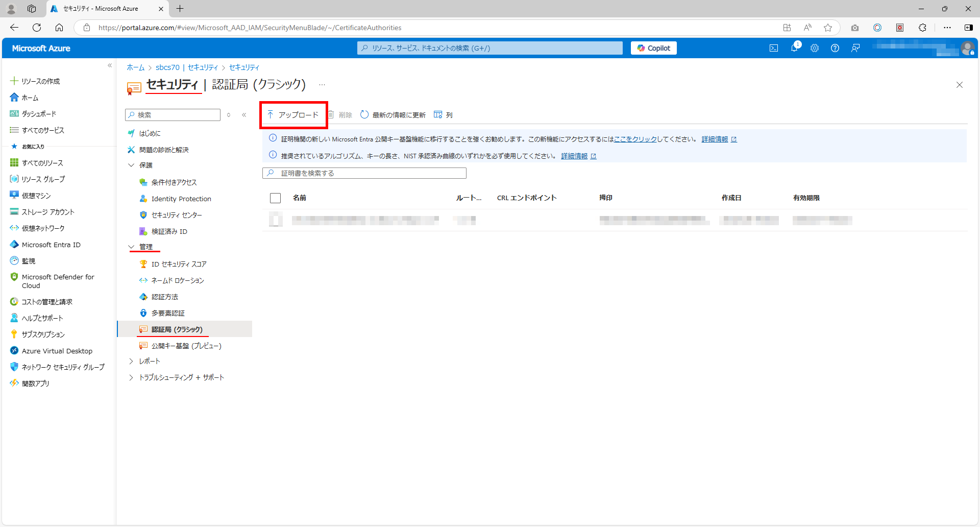Open ヘルプとサポート in sidebar
The height and width of the screenshot is (527, 980).
coord(42,318)
